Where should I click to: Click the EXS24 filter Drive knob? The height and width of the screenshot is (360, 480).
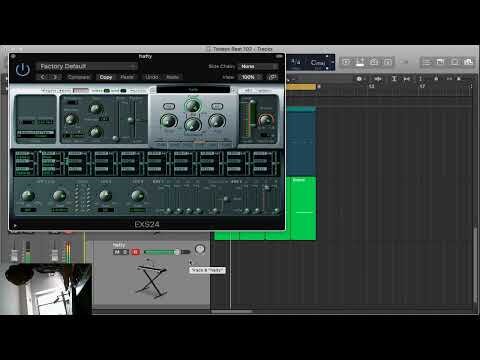(x=169, y=121)
